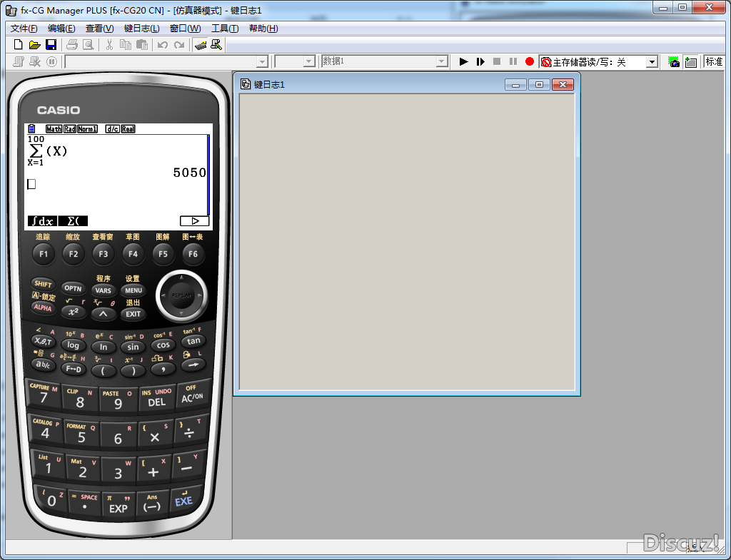Click the Redo arrow icon
The width and height of the screenshot is (731, 560).
179,45
